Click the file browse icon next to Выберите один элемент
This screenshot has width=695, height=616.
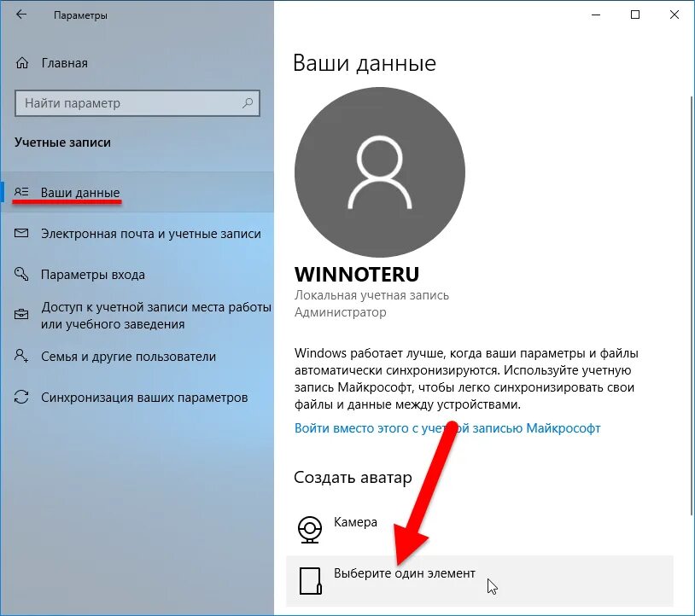(x=310, y=580)
